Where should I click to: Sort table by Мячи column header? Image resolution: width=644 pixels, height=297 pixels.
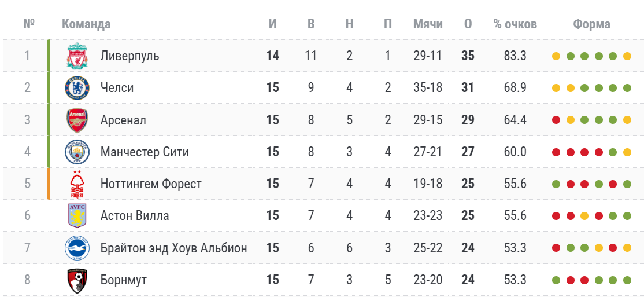tap(428, 24)
